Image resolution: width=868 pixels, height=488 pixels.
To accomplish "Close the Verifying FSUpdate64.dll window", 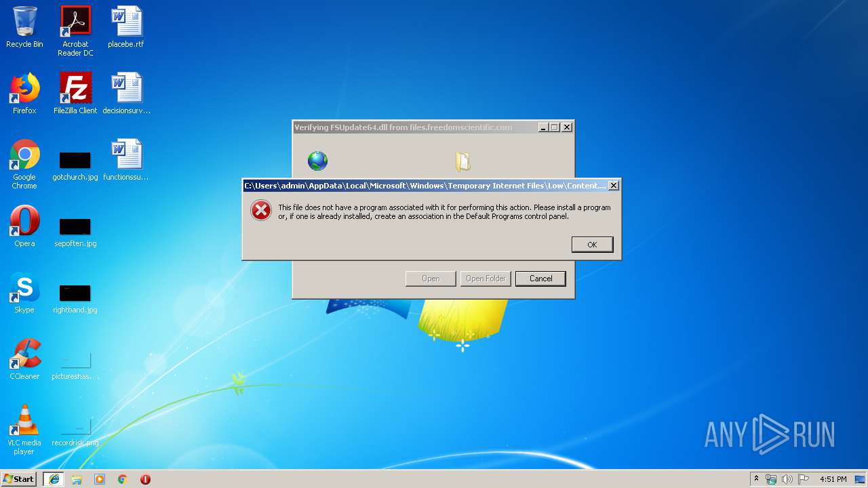I will (567, 127).
